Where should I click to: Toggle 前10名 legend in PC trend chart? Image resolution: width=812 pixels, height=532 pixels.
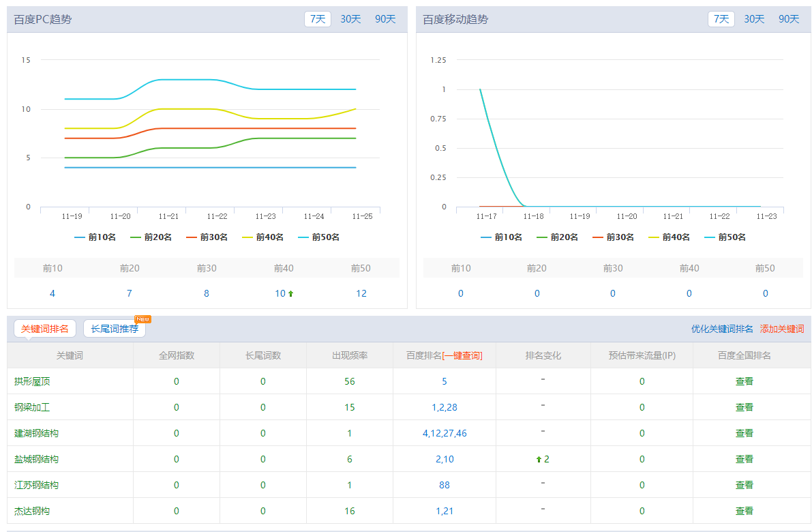(95, 237)
